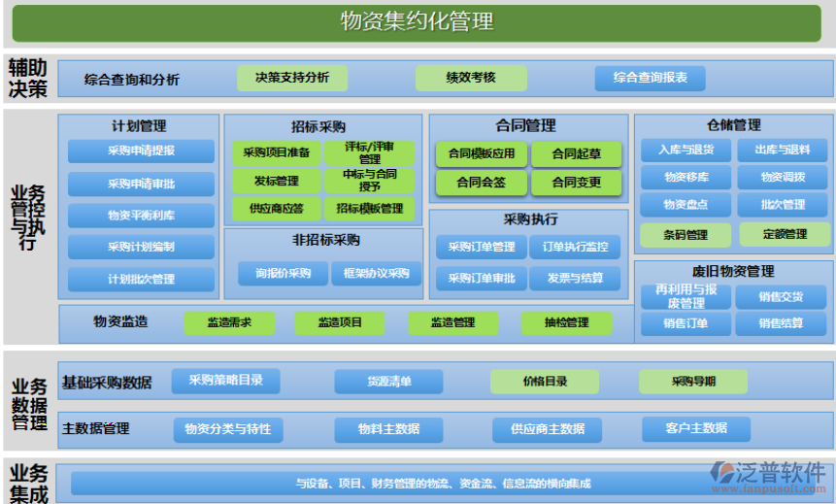
Task: Click 供应商主数据
Action: 547,430
